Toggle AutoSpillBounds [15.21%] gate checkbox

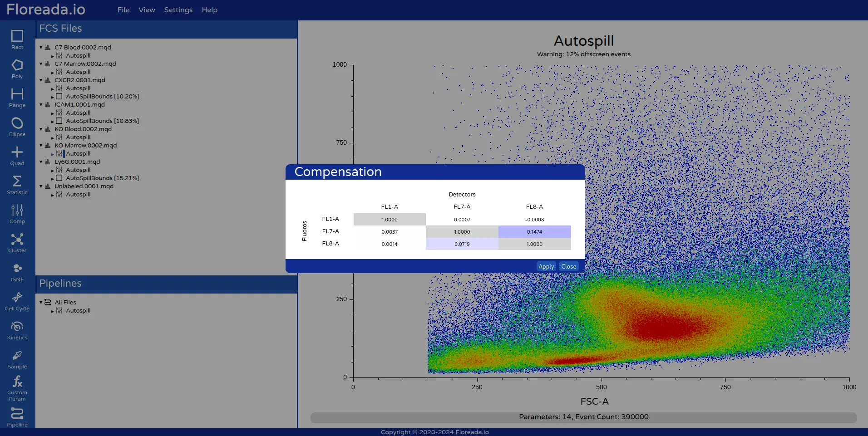point(59,178)
